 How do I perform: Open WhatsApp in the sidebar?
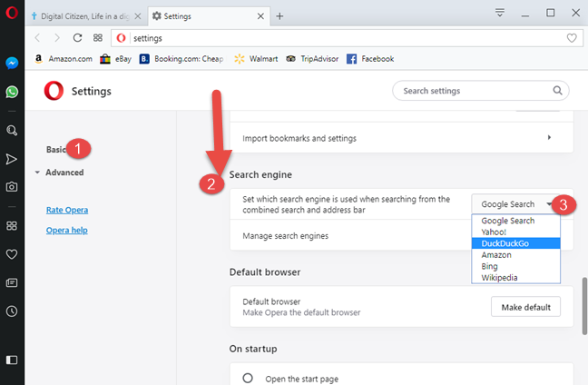click(x=12, y=92)
